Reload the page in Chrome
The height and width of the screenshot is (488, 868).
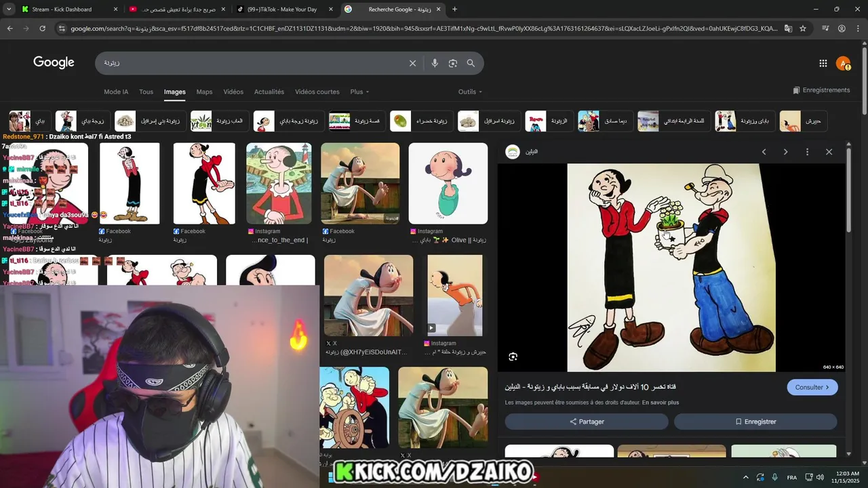click(42, 28)
